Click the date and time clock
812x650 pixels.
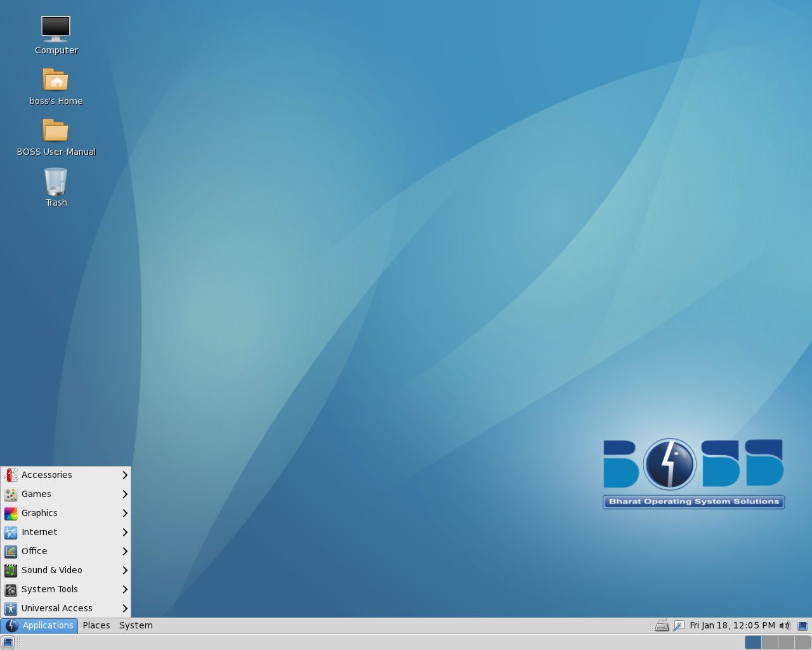click(x=732, y=625)
